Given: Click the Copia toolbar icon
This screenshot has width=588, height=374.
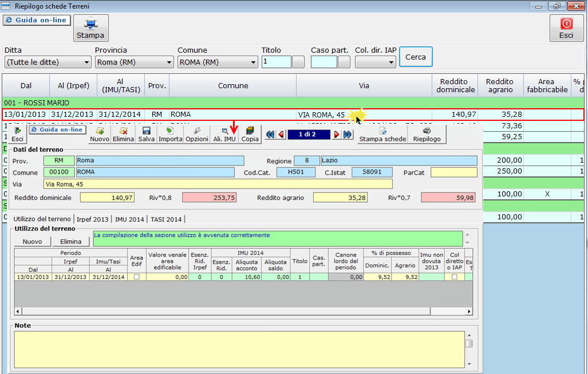Looking at the screenshot, I should tap(250, 134).
